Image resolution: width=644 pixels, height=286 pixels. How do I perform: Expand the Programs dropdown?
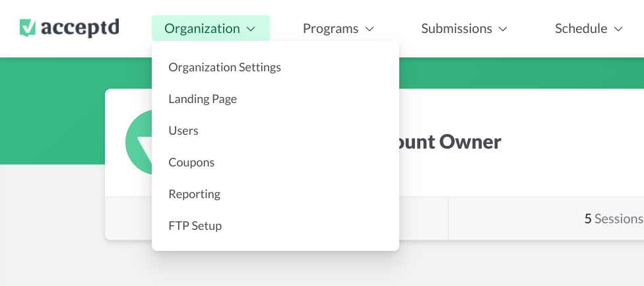(338, 29)
